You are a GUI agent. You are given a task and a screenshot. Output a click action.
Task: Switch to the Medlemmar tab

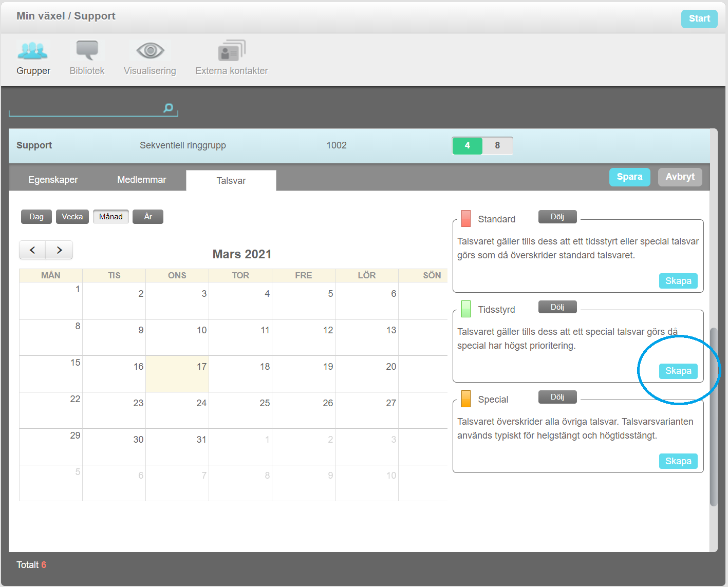[x=142, y=180]
